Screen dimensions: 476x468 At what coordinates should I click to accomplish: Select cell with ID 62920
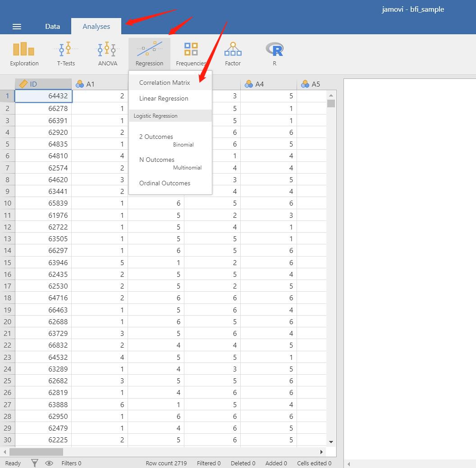tap(43, 133)
